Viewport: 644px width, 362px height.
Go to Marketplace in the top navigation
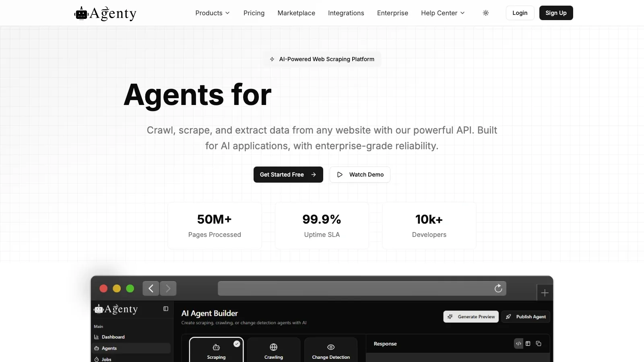point(296,13)
